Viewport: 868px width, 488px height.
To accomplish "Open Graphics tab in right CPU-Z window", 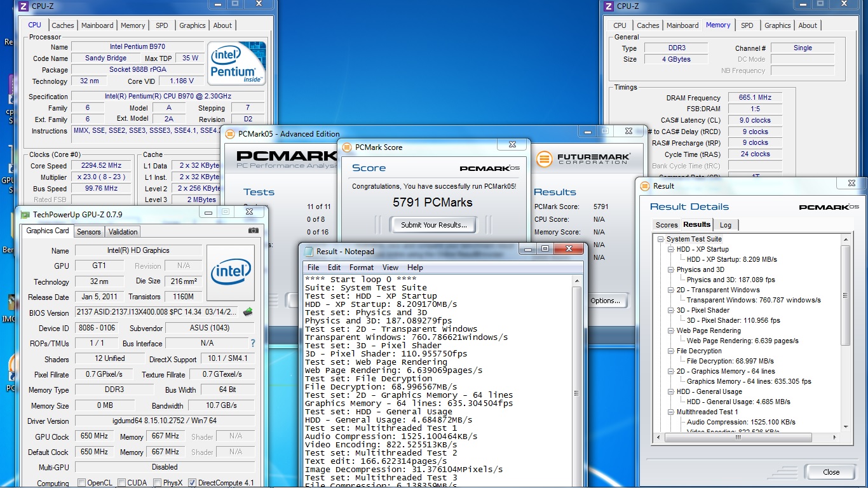I will [778, 25].
